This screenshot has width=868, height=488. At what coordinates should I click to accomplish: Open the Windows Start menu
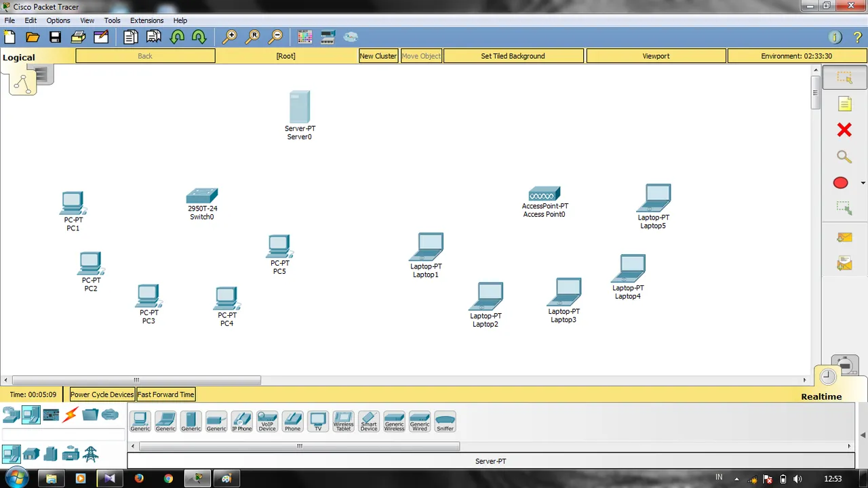[x=16, y=478]
